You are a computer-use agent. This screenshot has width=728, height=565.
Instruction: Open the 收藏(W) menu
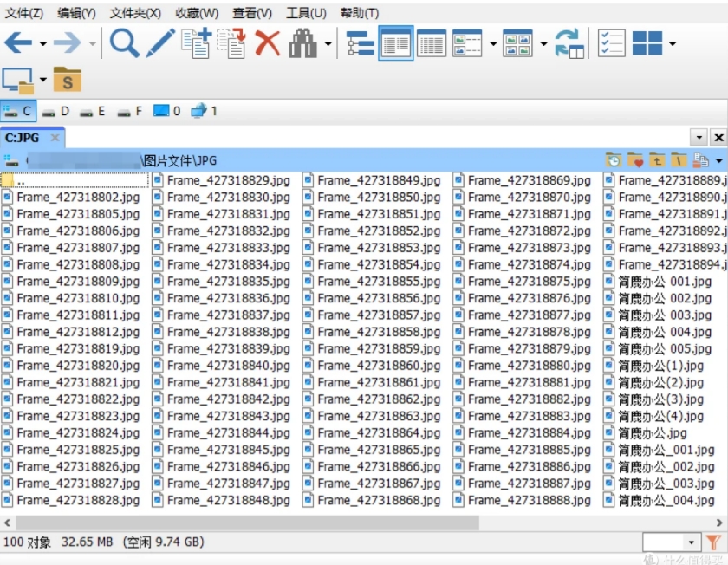click(197, 13)
